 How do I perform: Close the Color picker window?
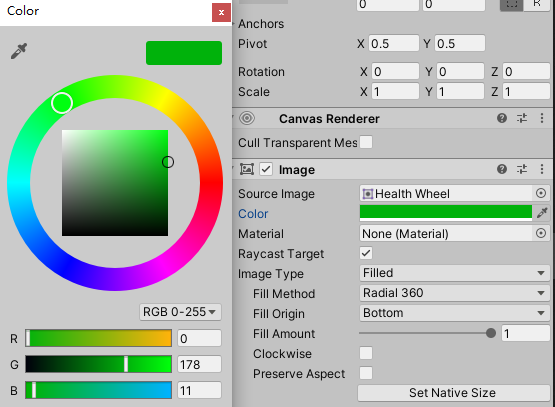coord(221,12)
